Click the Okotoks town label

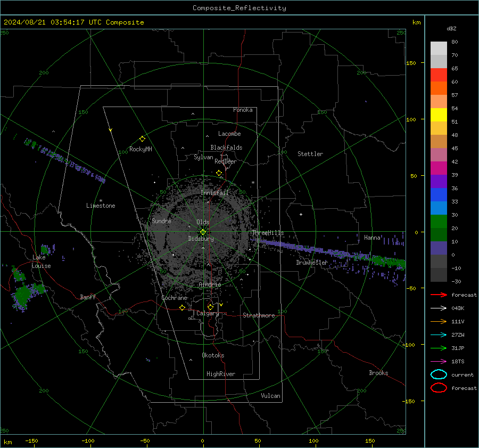213,355
